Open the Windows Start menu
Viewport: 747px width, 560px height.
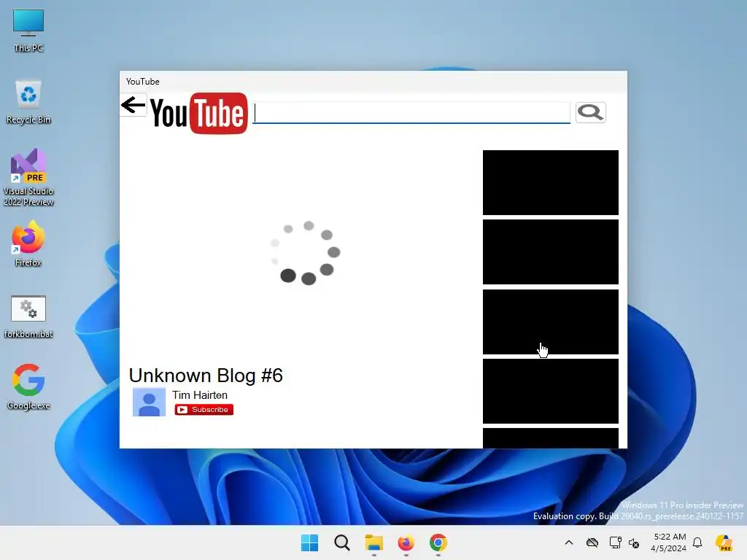309,542
